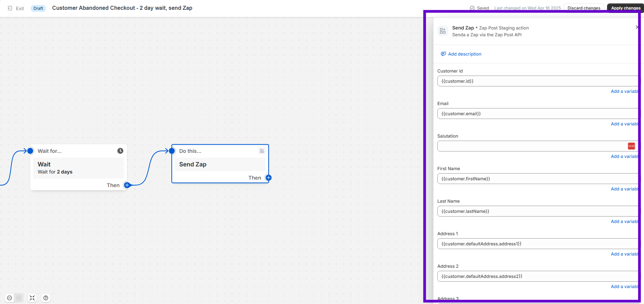The height and width of the screenshot is (304, 644).
Task: Click into the Email input field
Action: coord(537,114)
